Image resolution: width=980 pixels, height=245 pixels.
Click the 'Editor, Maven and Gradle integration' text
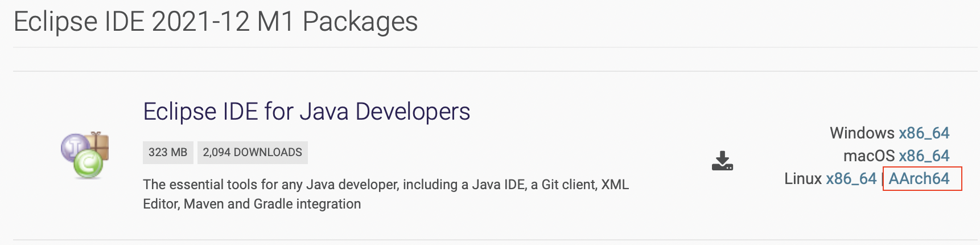coord(252,204)
